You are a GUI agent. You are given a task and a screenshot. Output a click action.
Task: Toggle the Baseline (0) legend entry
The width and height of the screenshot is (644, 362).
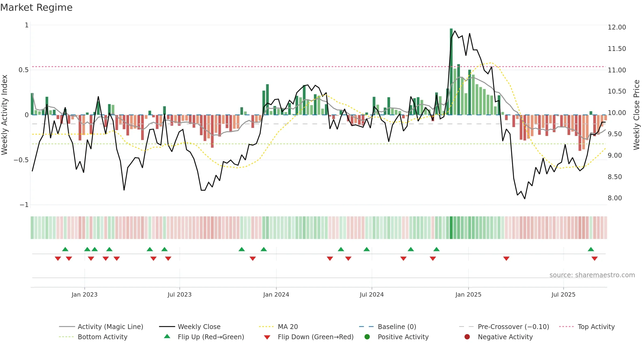click(x=387, y=327)
